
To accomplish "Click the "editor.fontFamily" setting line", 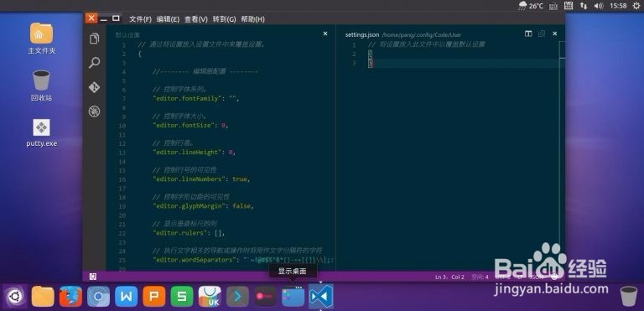I will click(x=196, y=99).
